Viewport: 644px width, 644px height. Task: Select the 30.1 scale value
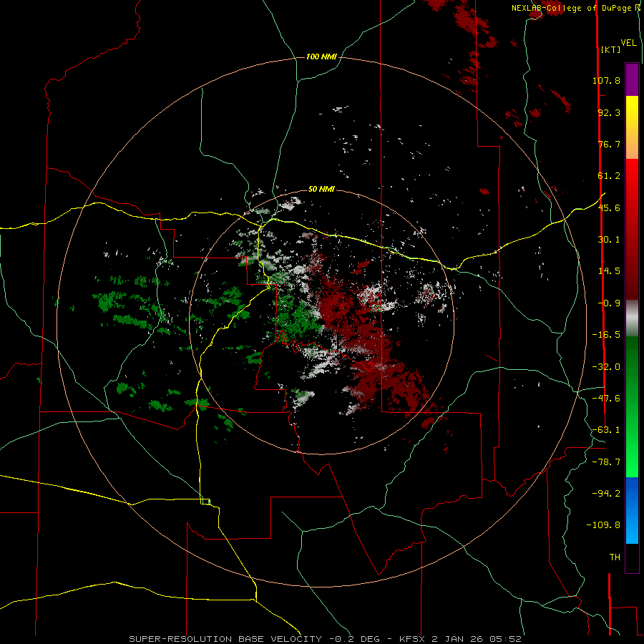point(609,240)
